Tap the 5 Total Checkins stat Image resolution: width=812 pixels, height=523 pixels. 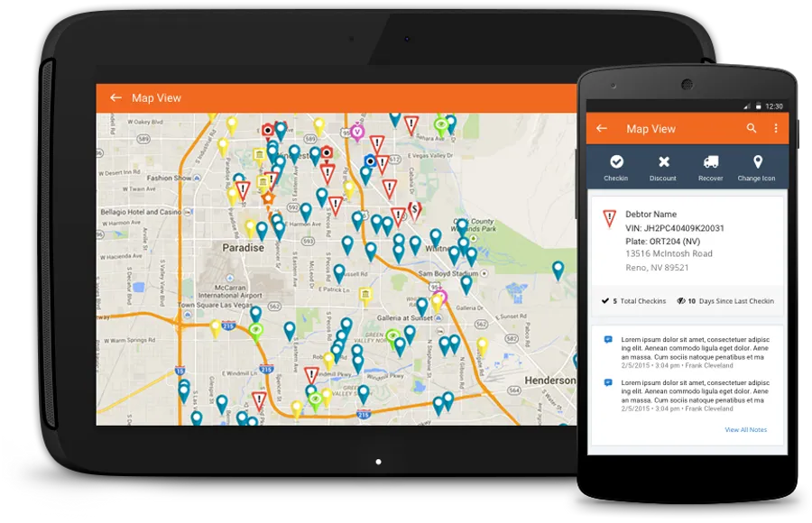point(634,301)
